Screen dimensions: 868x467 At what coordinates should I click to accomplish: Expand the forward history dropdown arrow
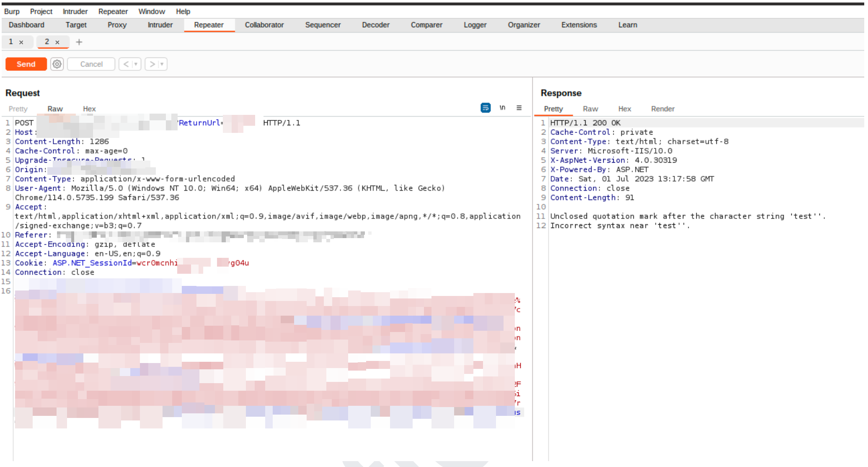point(162,64)
